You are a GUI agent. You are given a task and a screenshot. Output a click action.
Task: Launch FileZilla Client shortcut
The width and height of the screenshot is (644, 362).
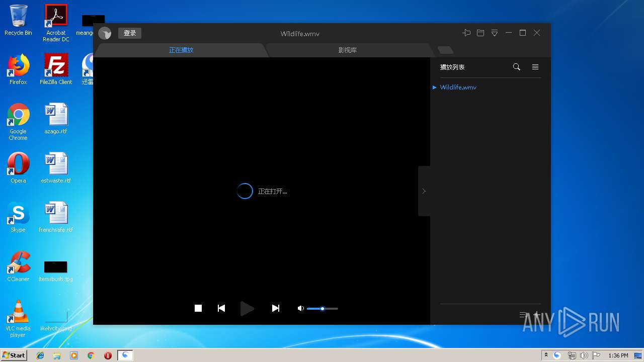[56, 69]
